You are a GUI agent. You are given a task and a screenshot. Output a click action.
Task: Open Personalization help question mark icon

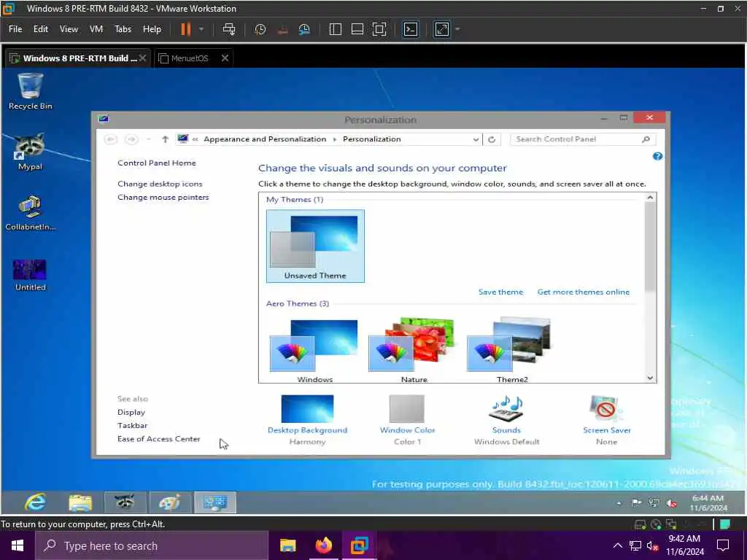click(x=657, y=156)
